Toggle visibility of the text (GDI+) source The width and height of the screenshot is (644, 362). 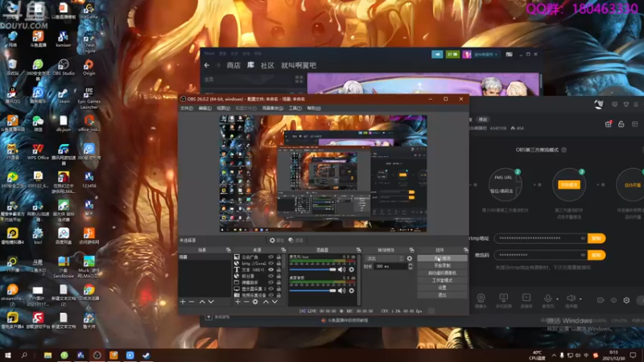(x=270, y=269)
